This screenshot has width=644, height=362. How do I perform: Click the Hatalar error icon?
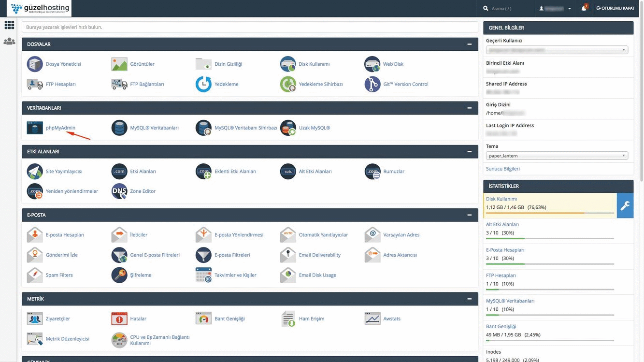click(119, 319)
